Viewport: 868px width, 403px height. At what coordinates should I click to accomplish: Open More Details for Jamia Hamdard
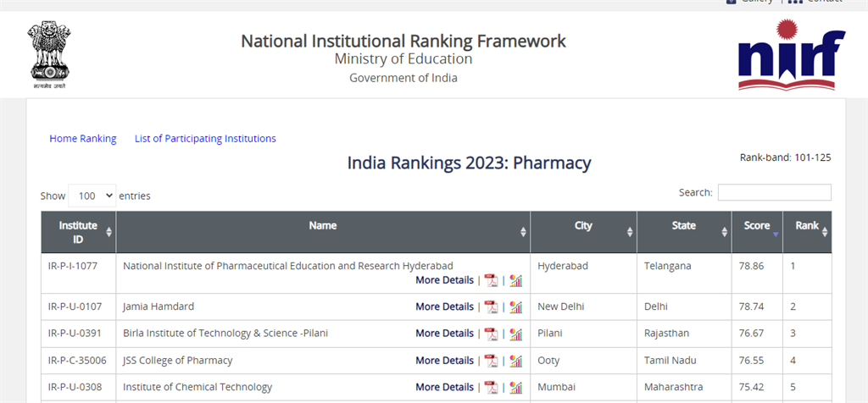tap(444, 306)
